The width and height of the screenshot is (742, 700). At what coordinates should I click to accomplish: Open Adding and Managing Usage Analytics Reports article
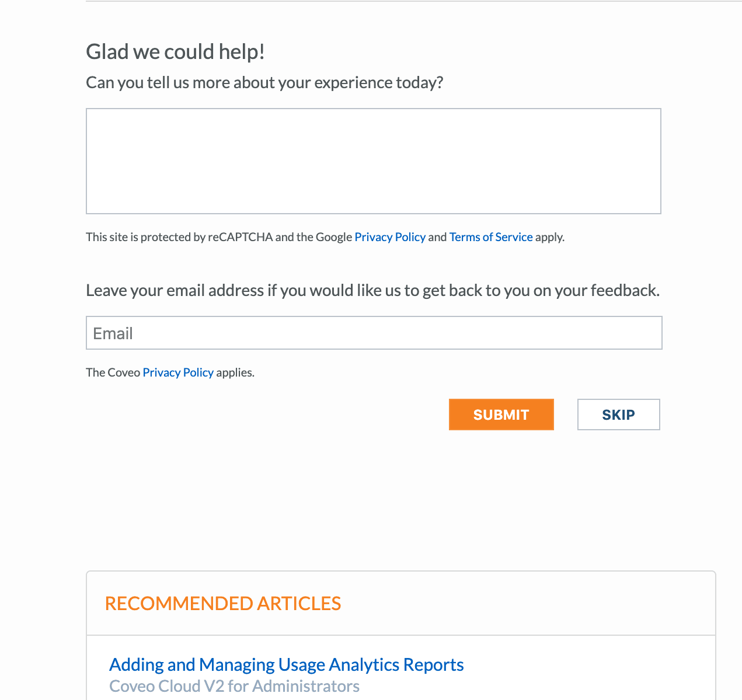(286, 664)
